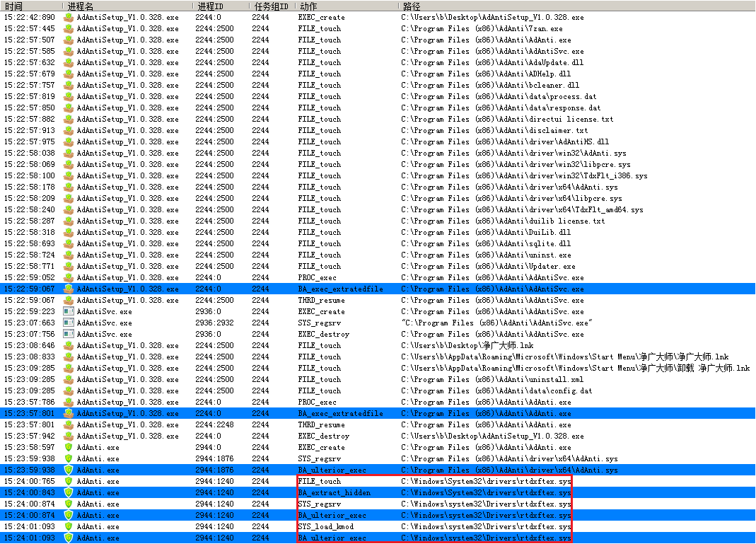Select the DuiLib.dll path cell
This screenshot has width=756, height=544.
(486, 232)
